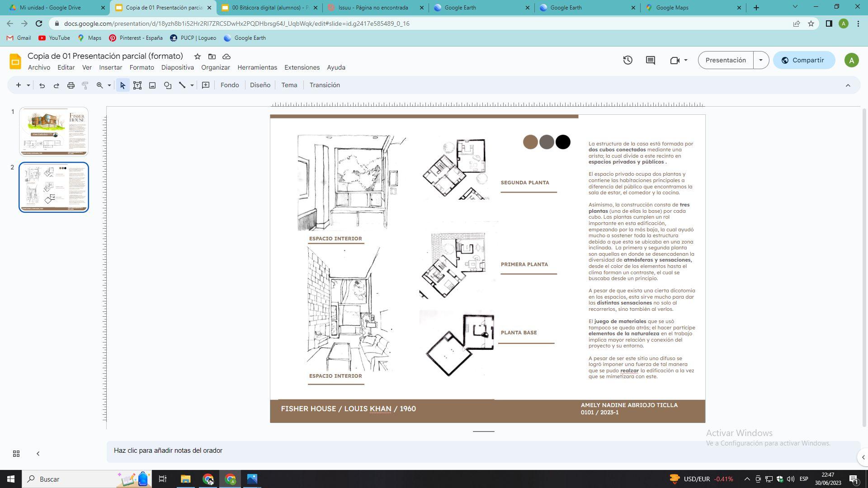
Task: Insert an image from the toolbar
Action: 152,85
